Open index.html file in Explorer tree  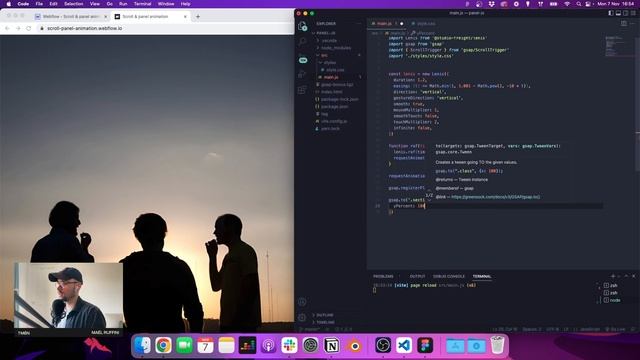(x=332, y=92)
